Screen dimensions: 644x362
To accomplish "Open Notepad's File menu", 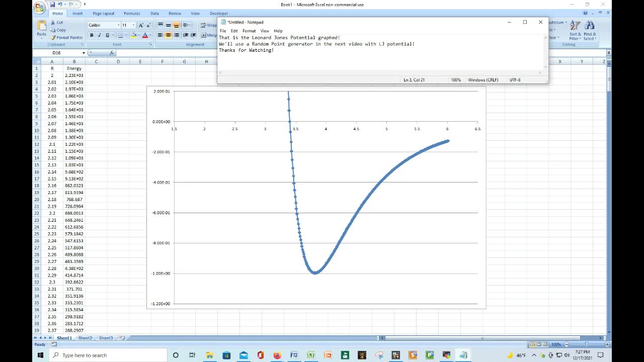I will [x=223, y=31].
